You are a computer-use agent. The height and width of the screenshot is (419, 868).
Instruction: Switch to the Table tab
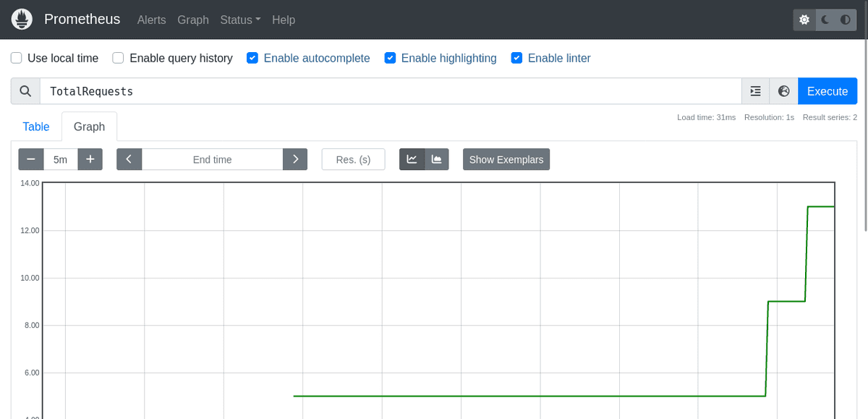click(x=36, y=127)
